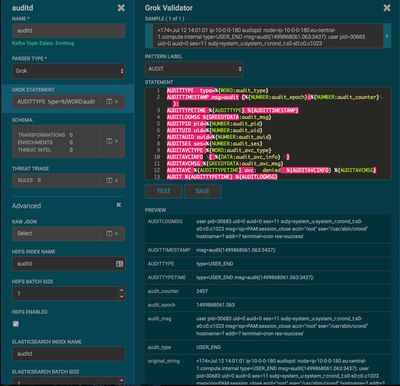Open the Schema panel expand icon
The height and width of the screenshot is (386, 400).
tap(112, 141)
